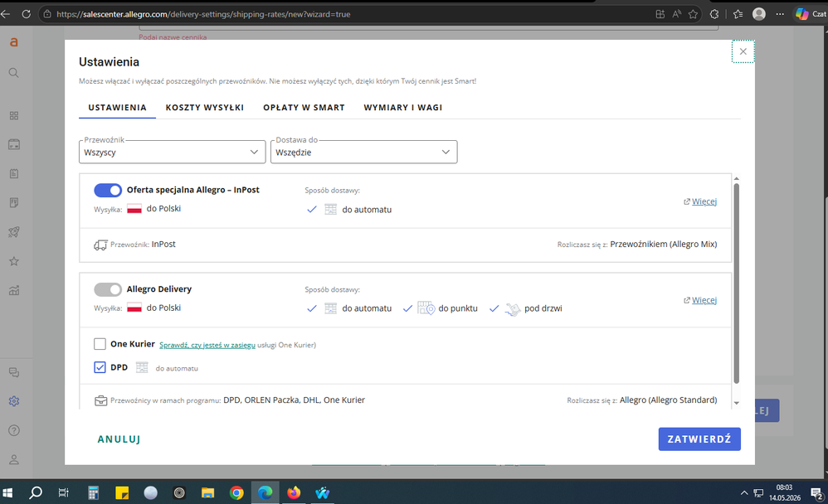Open File Explorer from the taskbar
This screenshot has height=504, width=828.
pyautogui.click(x=207, y=493)
